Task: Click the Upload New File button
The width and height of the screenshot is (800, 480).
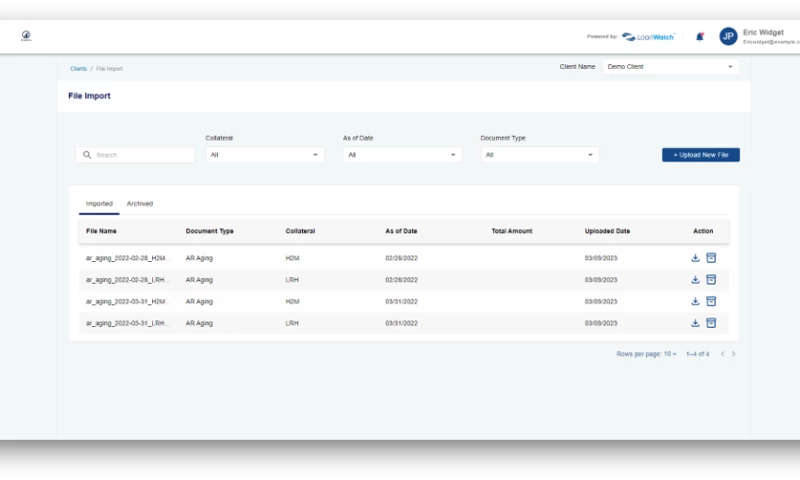Action: [700, 155]
